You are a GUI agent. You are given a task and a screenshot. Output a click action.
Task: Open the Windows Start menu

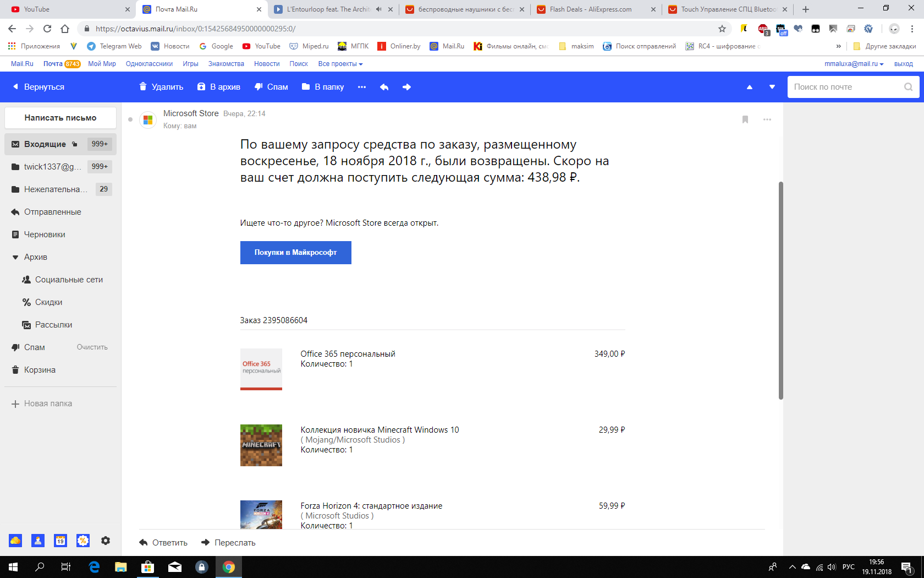(13, 567)
